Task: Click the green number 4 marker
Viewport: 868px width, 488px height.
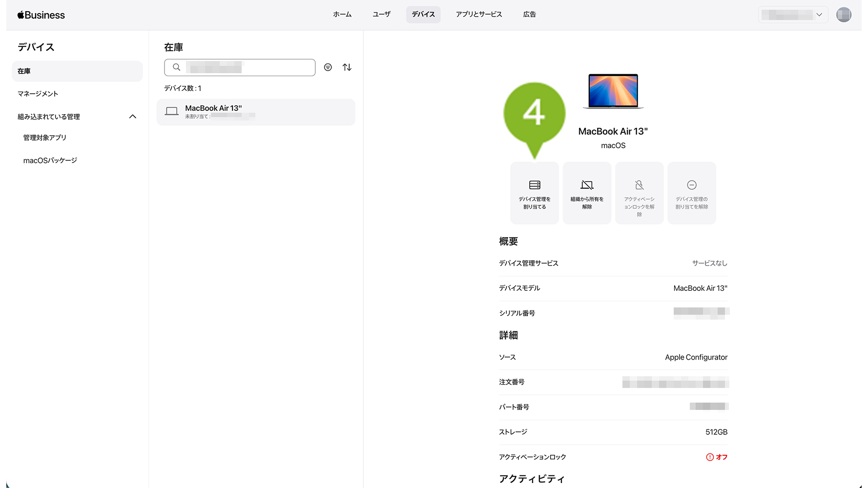Action: (x=534, y=114)
